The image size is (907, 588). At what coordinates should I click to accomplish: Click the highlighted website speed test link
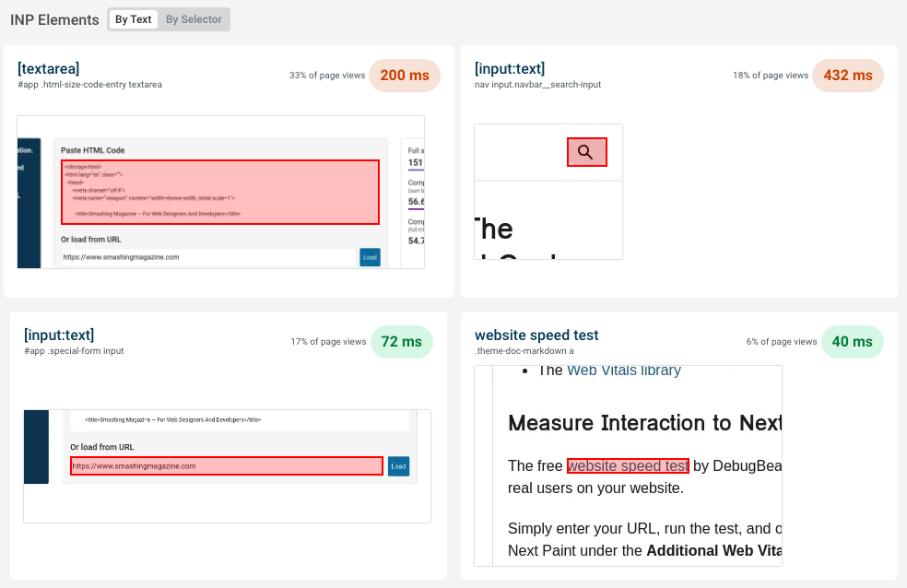coord(628,466)
